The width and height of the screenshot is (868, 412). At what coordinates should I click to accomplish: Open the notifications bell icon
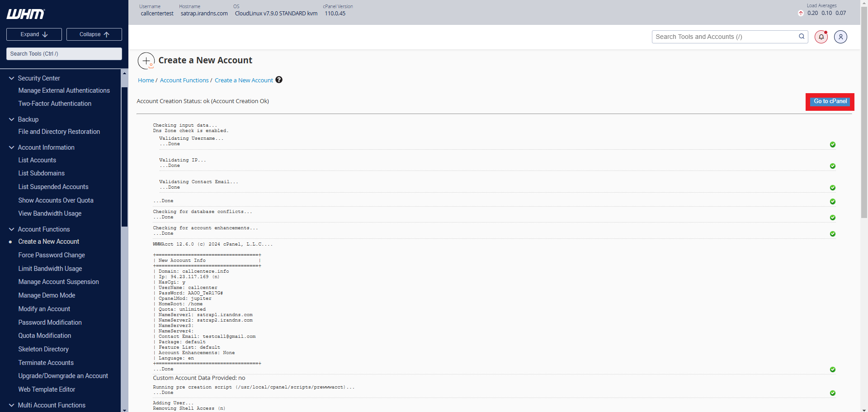[x=821, y=37]
